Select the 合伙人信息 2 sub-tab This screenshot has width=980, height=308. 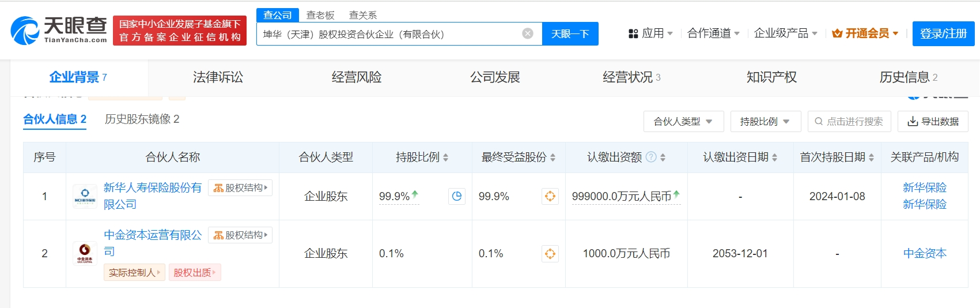[55, 119]
